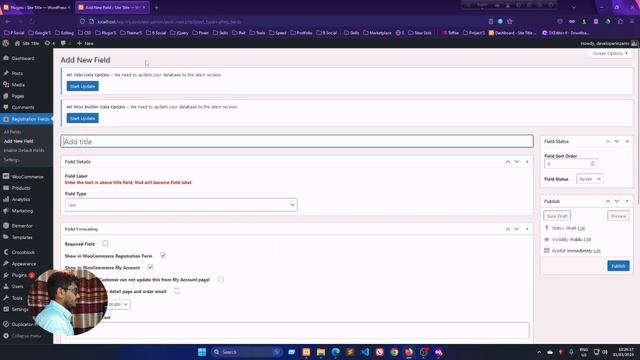Open the width dropdown below the checkboxes
Viewport: 640px width, 360px height.
pos(119,304)
